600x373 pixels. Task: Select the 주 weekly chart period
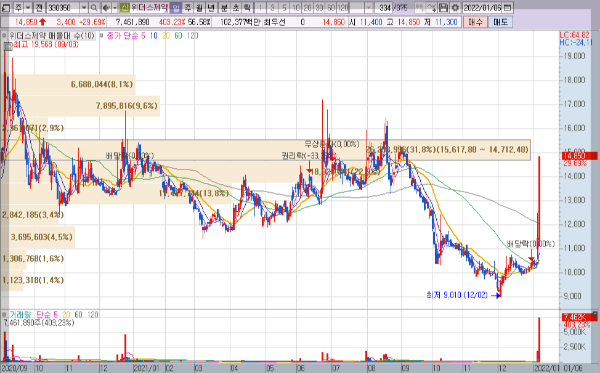pyautogui.click(x=188, y=7)
